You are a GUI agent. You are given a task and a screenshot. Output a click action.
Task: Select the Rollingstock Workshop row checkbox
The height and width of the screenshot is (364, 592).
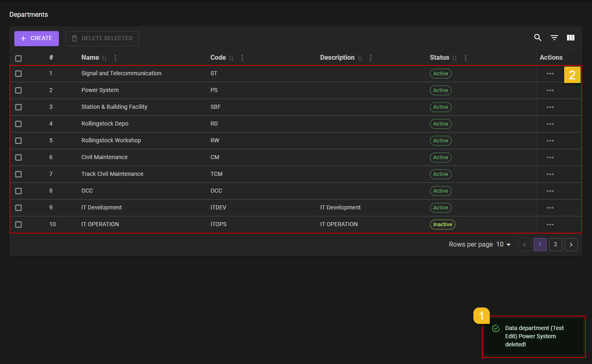[18, 141]
